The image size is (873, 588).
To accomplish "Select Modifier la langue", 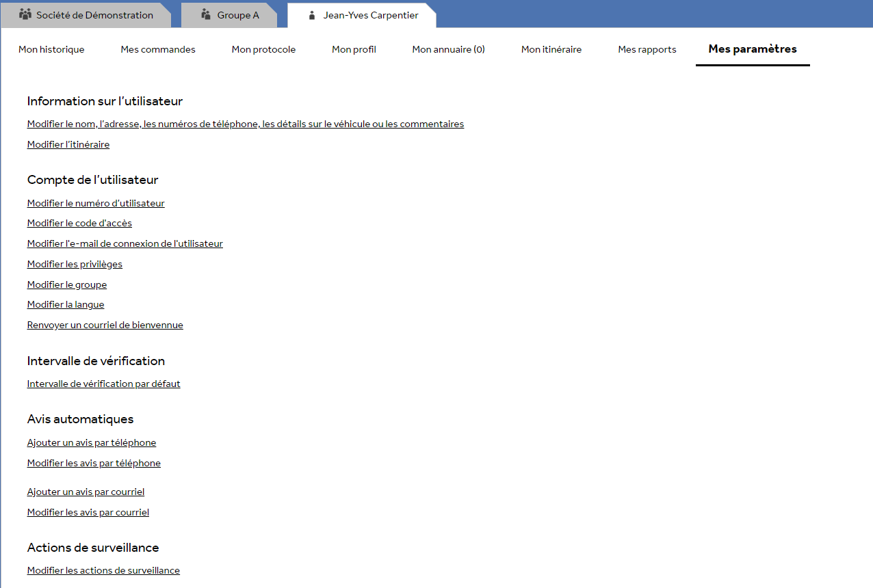I will (x=66, y=304).
